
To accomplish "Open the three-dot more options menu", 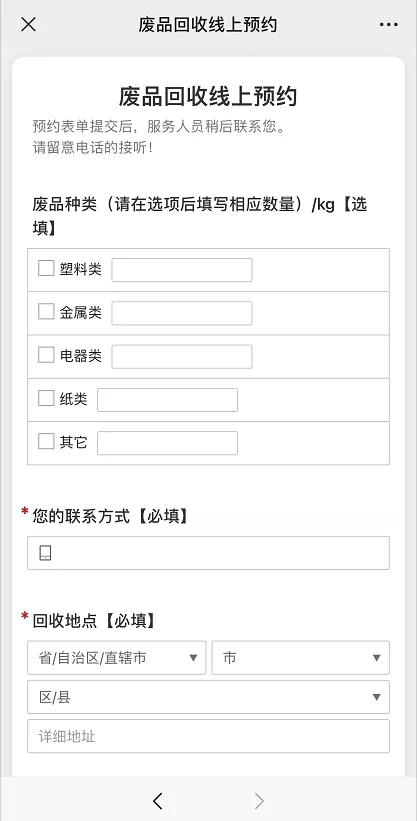I will tap(388, 25).
